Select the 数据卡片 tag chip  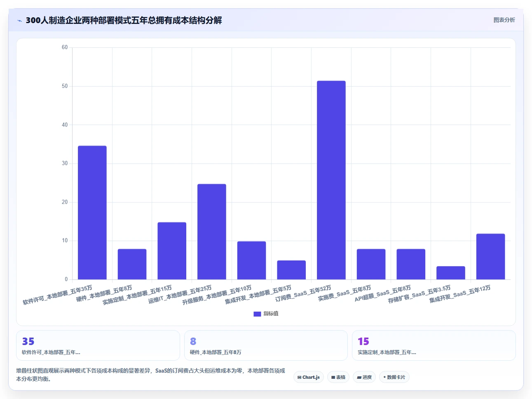tap(394, 377)
